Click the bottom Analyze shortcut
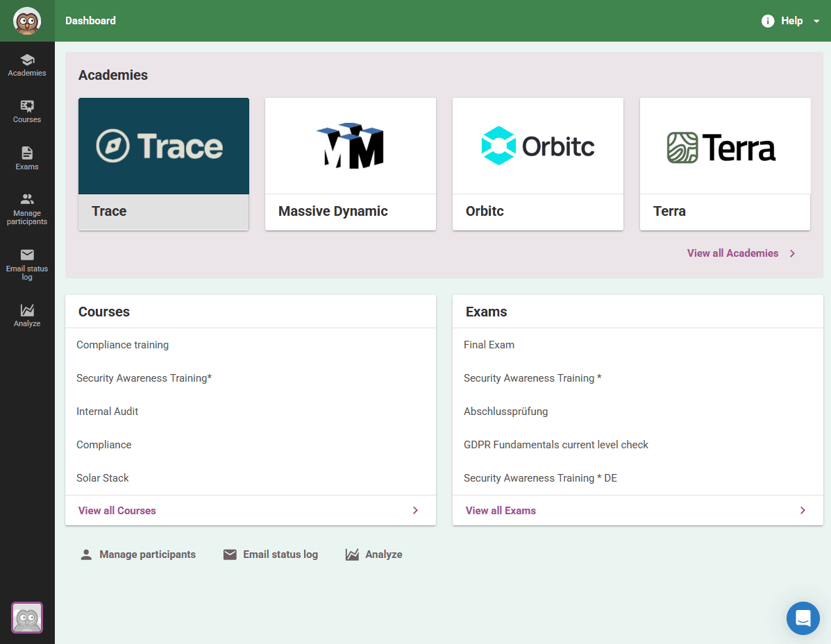831x644 pixels. point(374,554)
